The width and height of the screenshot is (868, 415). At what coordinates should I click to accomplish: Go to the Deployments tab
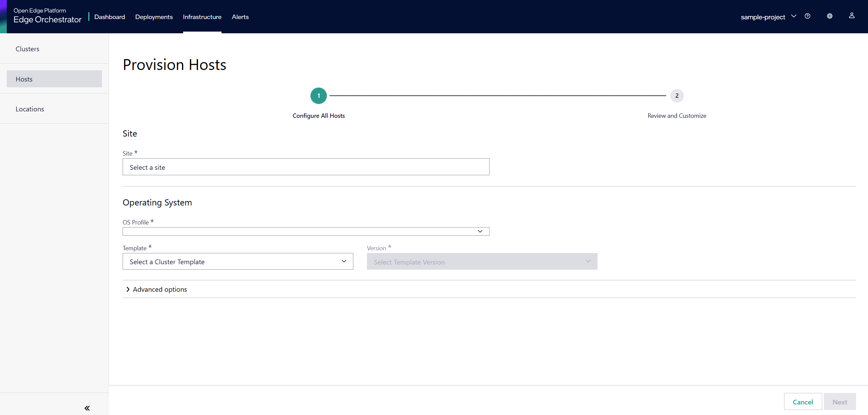click(x=154, y=17)
